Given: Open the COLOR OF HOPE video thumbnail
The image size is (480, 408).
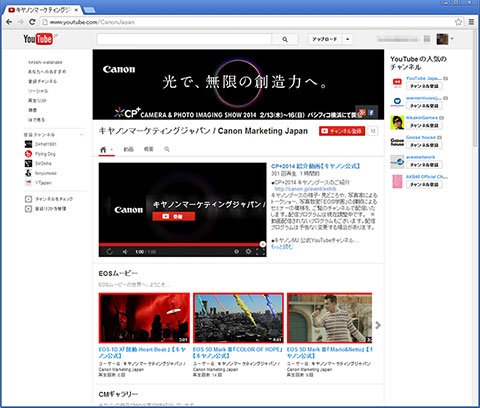Looking at the screenshot, I should point(238,318).
